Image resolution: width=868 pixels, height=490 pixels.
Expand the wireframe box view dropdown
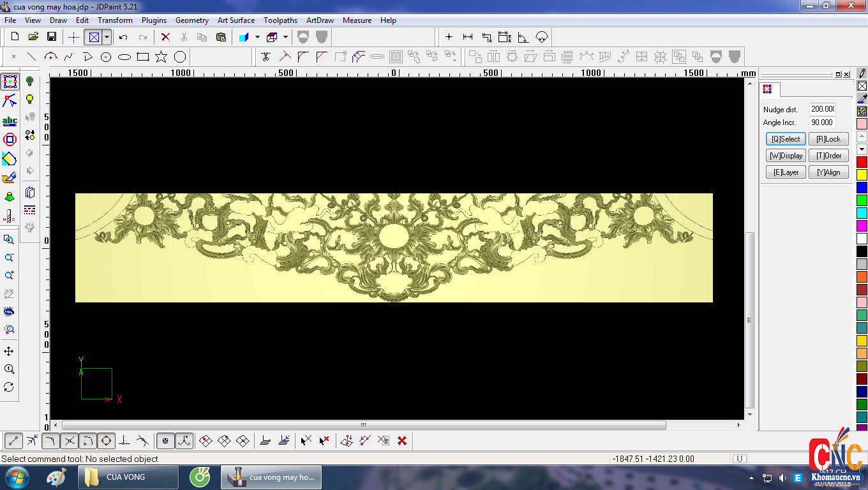pos(285,37)
